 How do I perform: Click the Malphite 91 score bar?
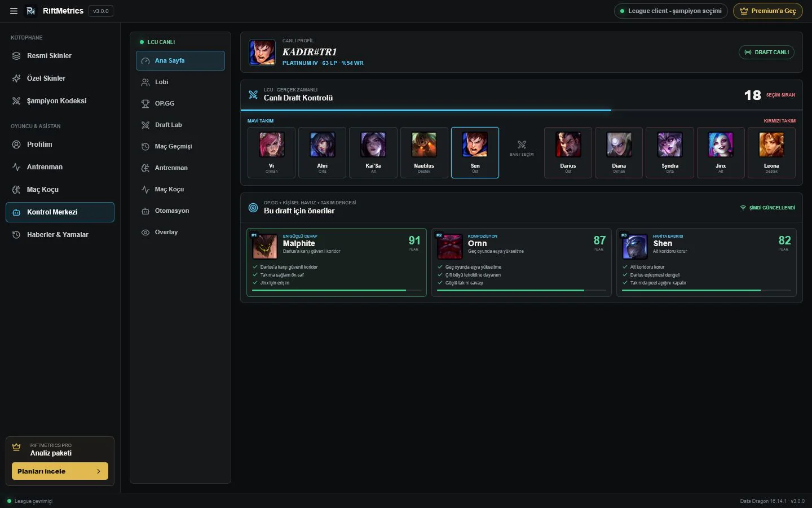point(337,291)
